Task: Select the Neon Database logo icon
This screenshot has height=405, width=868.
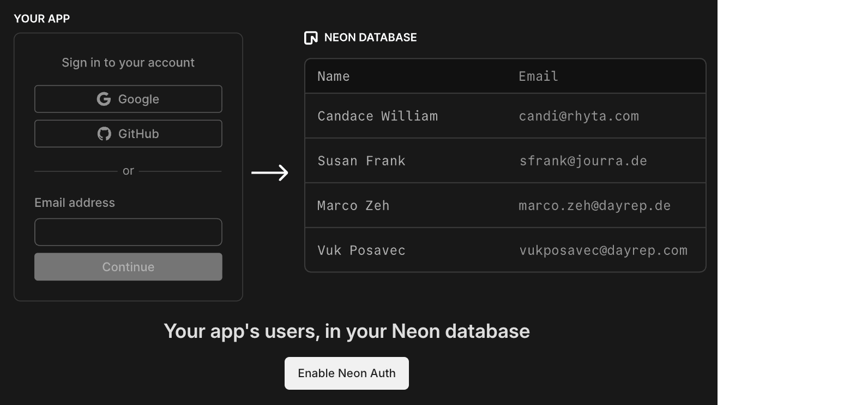Action: [311, 37]
